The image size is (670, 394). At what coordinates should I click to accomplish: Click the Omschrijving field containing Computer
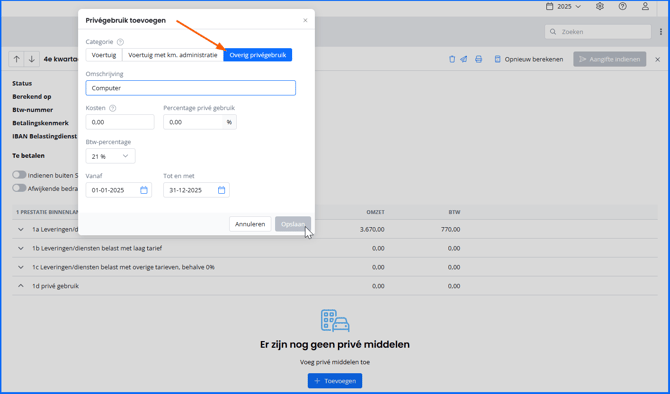point(191,88)
